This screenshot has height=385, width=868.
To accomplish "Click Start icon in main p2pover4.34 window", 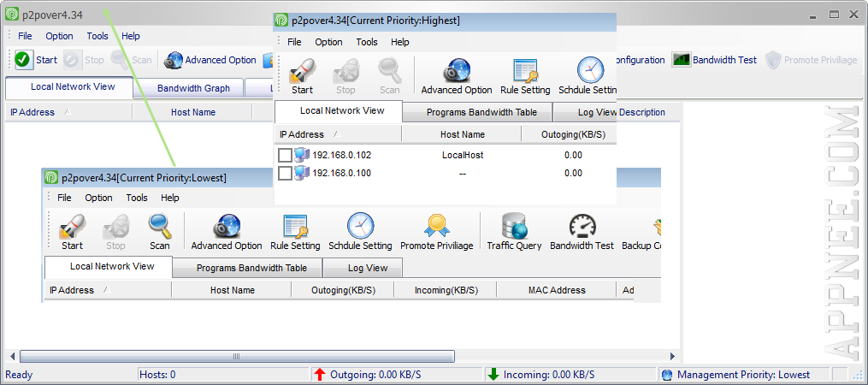I will [23, 60].
